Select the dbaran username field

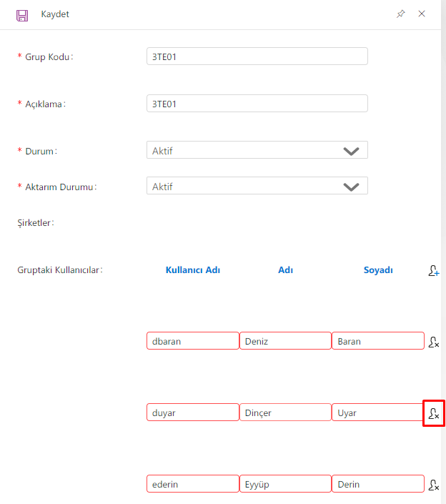pos(192,341)
